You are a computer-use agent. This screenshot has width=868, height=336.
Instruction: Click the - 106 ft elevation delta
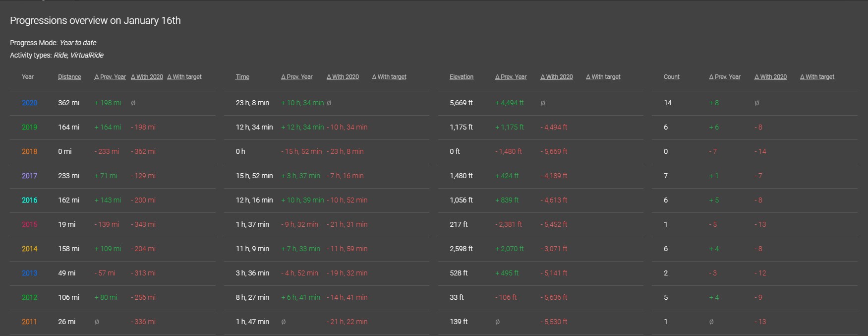(506, 297)
